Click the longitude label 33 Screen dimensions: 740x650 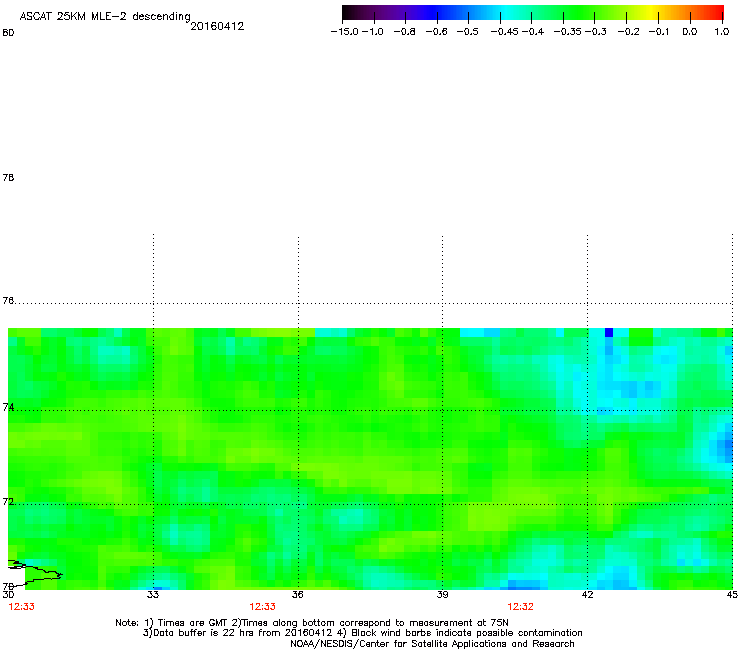[x=153, y=595]
